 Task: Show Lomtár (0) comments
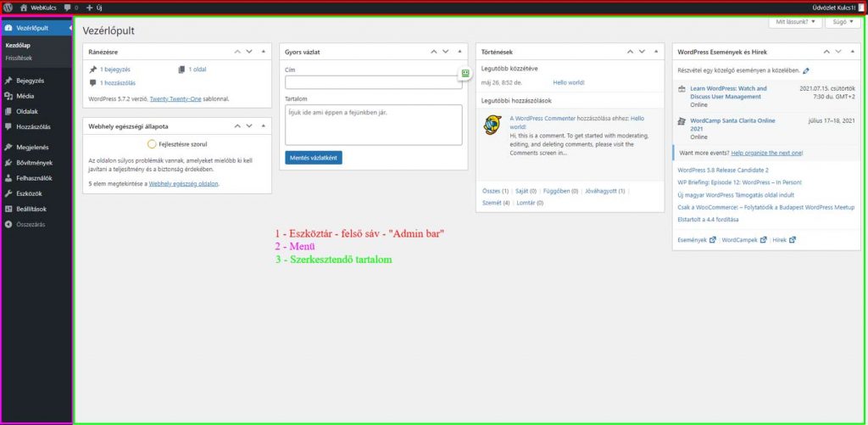click(x=530, y=203)
